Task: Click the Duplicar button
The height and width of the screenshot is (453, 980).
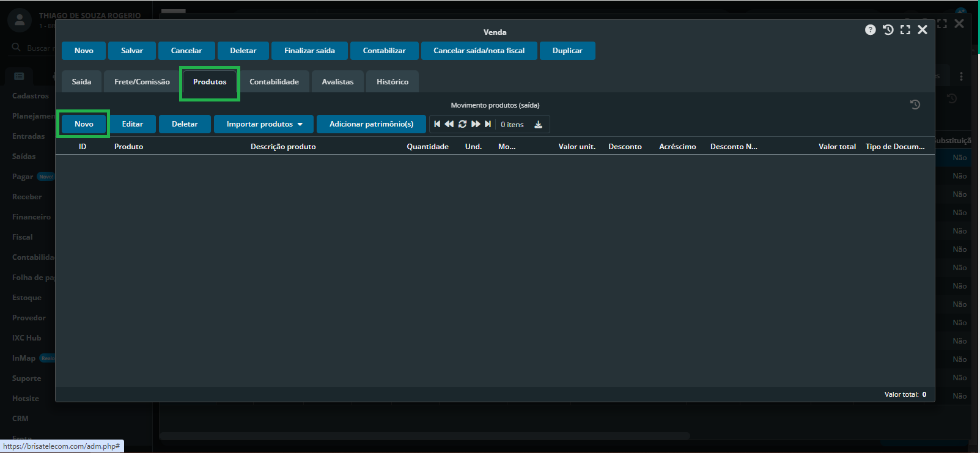Action: pyautogui.click(x=567, y=51)
